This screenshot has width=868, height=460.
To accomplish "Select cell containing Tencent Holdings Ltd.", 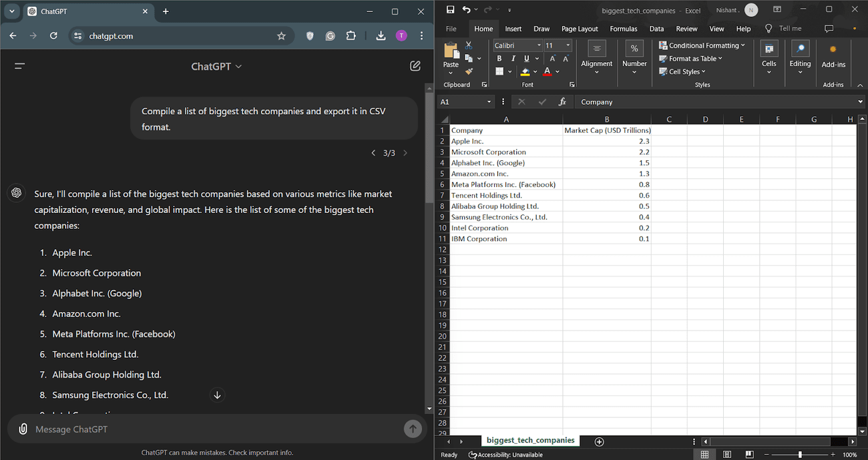I will click(x=506, y=195).
